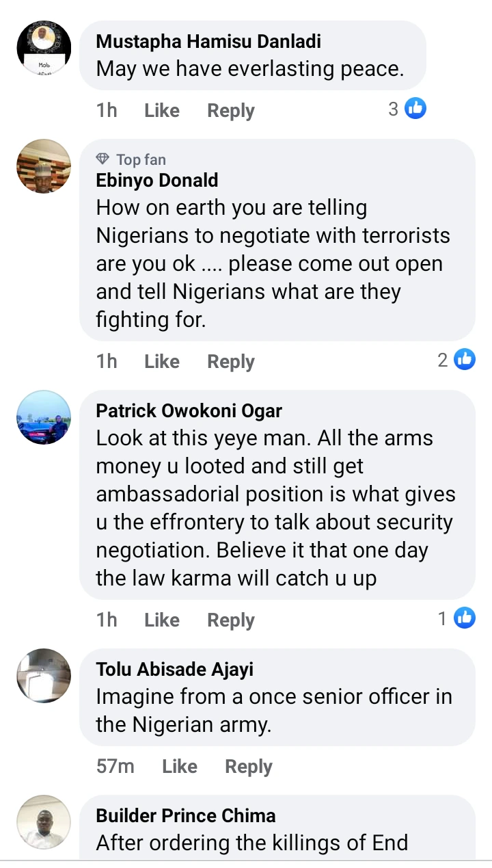Like Ebinyo Donald's comment
The width and height of the screenshot is (492, 868).
click(162, 361)
